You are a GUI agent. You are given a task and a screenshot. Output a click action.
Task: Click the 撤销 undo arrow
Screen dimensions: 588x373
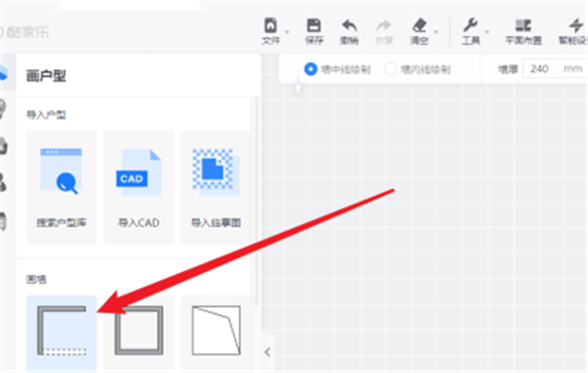click(x=349, y=25)
